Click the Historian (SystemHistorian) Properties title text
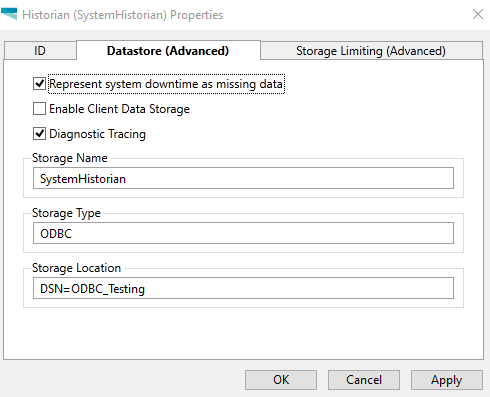 pos(122,15)
